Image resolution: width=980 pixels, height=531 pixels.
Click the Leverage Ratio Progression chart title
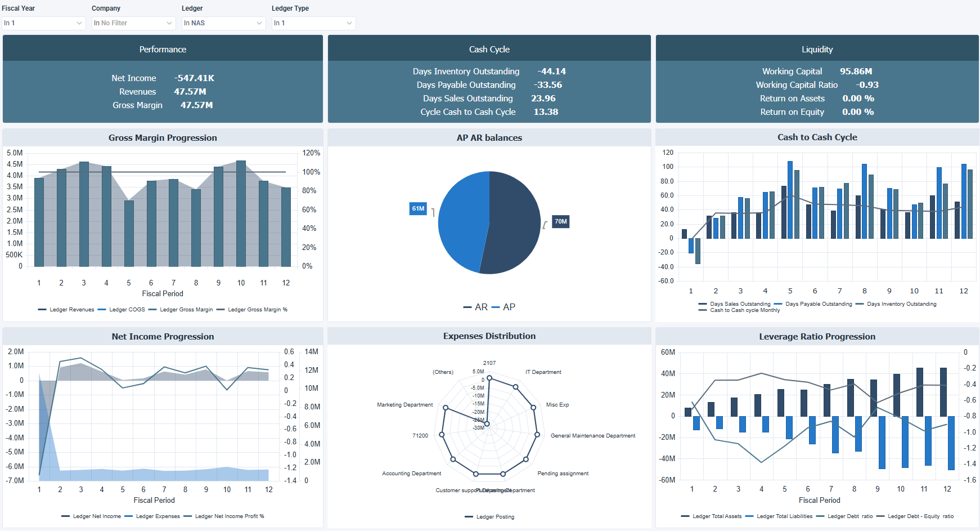(817, 337)
